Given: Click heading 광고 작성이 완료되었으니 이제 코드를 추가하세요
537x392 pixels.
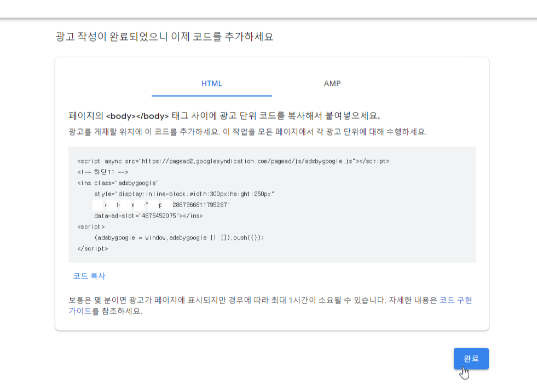Looking at the screenshot, I should click(164, 37).
